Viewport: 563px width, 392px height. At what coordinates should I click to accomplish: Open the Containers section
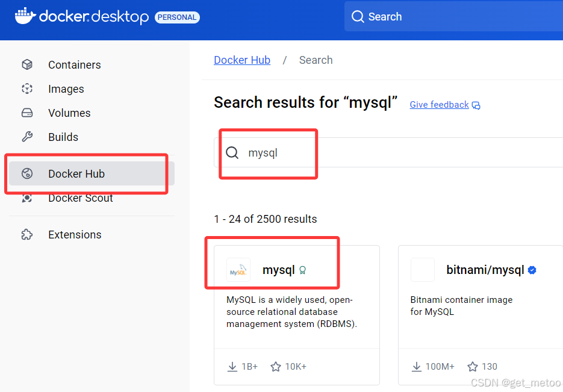pos(92,64)
